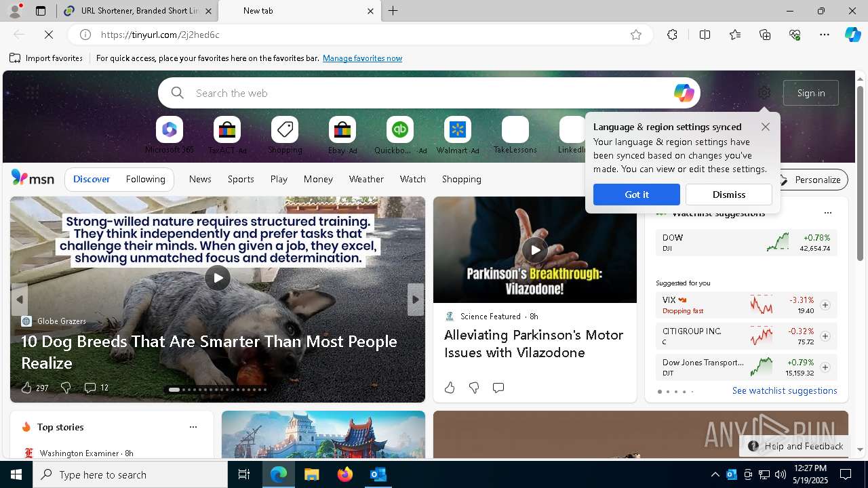Open Firefox from the taskbar

point(345,474)
